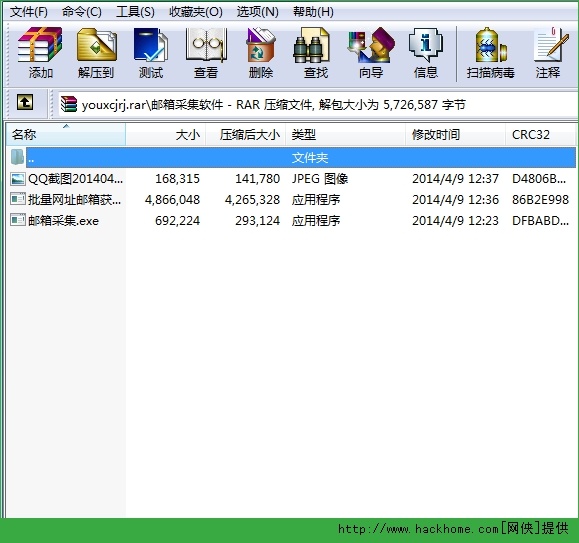Select parent folder ".." row
Screen dimensions: 579x543
(x=291, y=158)
